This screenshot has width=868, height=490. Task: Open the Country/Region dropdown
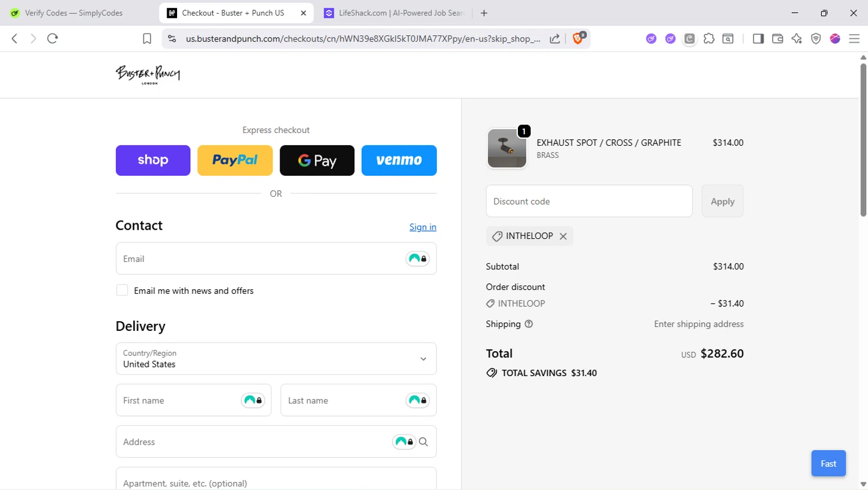click(x=276, y=359)
